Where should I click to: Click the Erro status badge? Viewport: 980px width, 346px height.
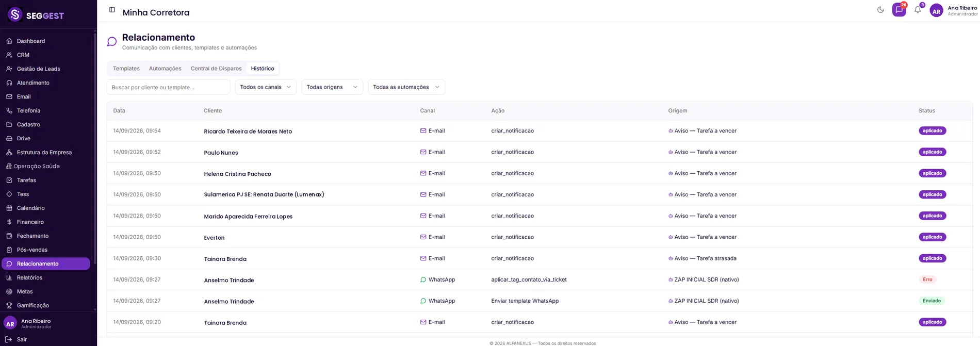tap(927, 279)
